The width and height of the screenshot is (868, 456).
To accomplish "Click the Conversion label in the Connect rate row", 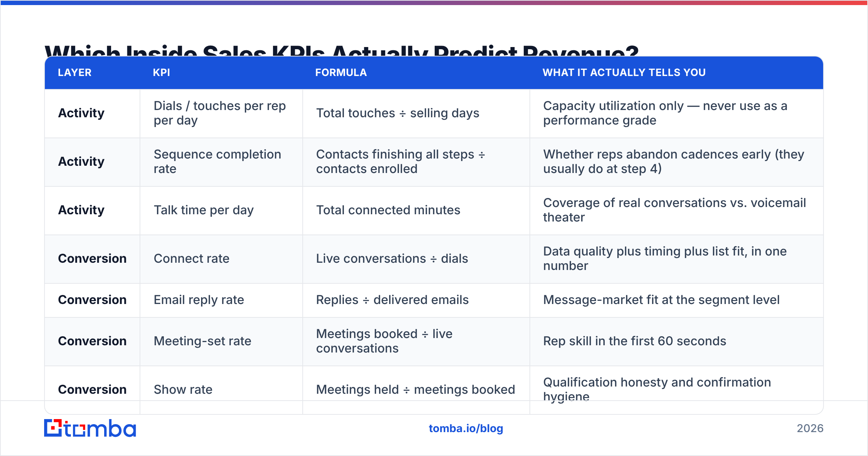I will point(92,258).
